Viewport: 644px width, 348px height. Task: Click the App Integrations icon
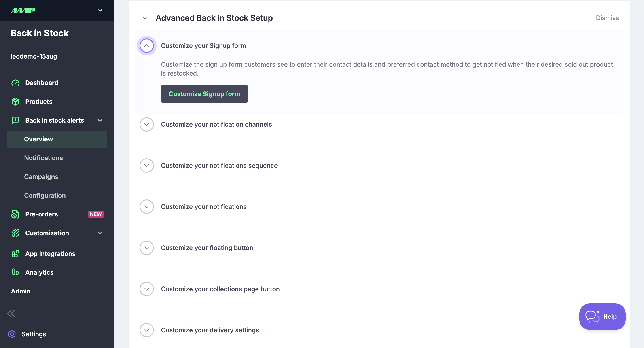[15, 253]
